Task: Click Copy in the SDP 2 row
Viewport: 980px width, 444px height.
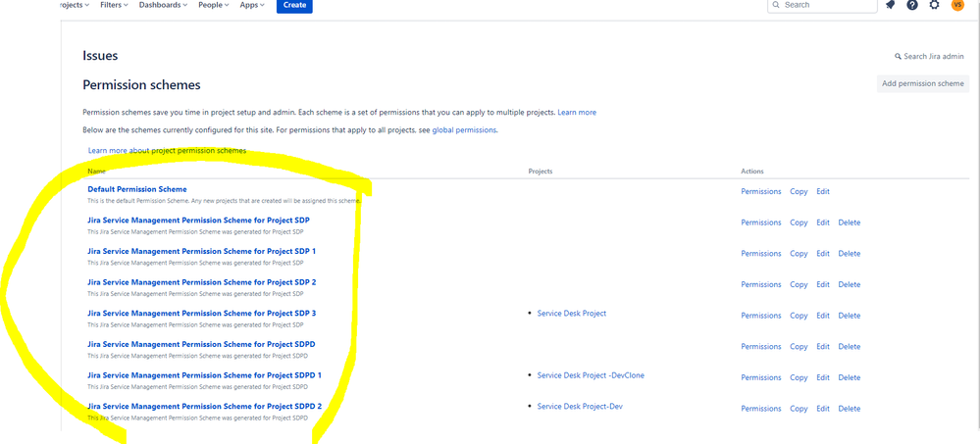Action: 799,285
